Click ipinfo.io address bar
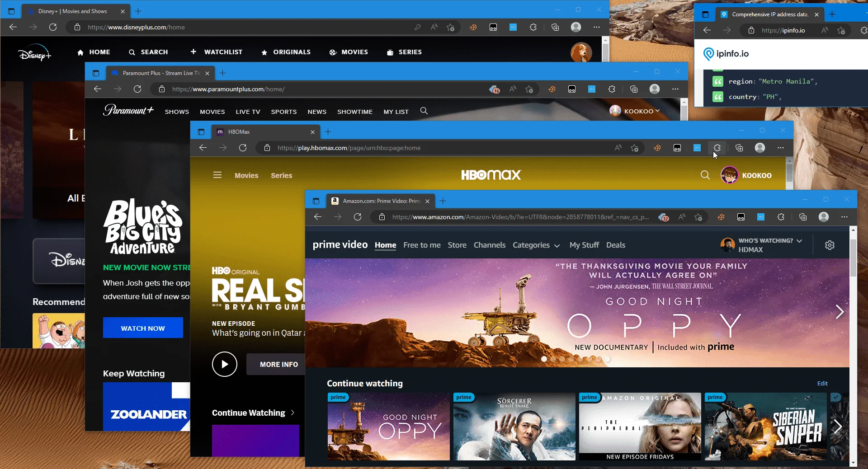The image size is (868, 469). click(795, 30)
